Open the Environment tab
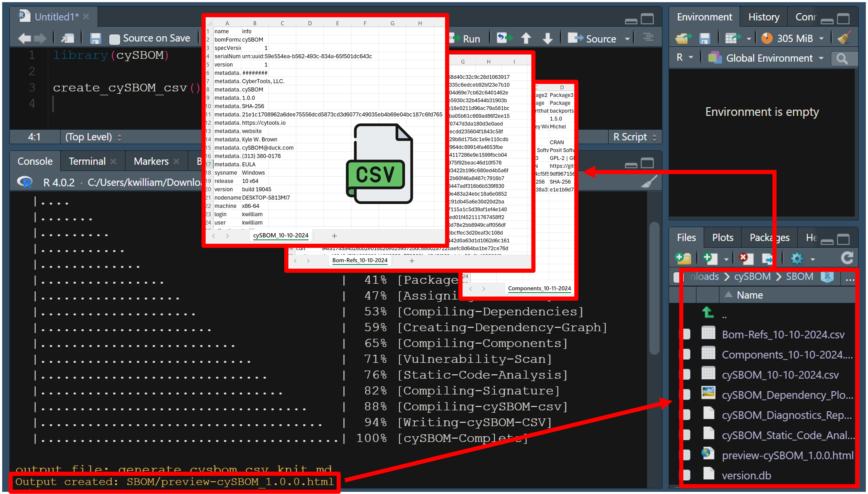The width and height of the screenshot is (868, 494). [704, 17]
